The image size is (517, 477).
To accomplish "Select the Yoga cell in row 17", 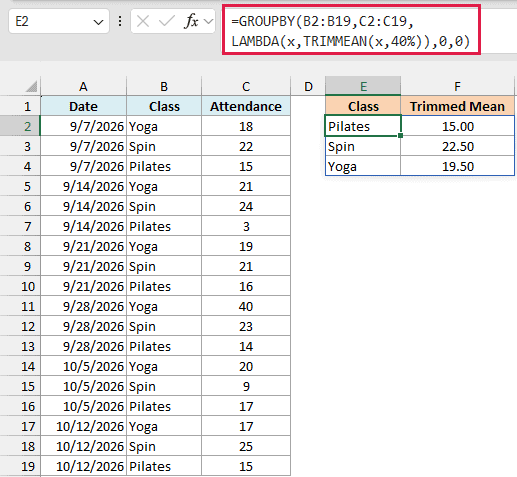I will click(164, 426).
